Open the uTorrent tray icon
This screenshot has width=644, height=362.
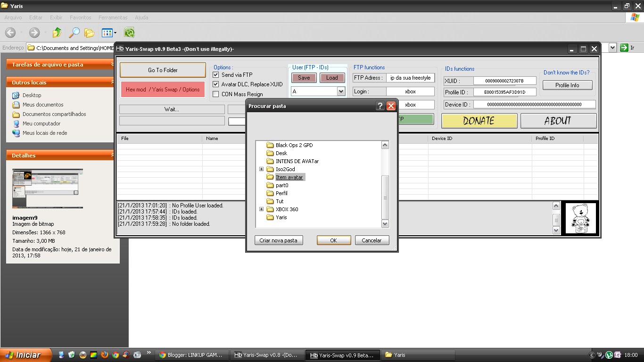point(609,355)
